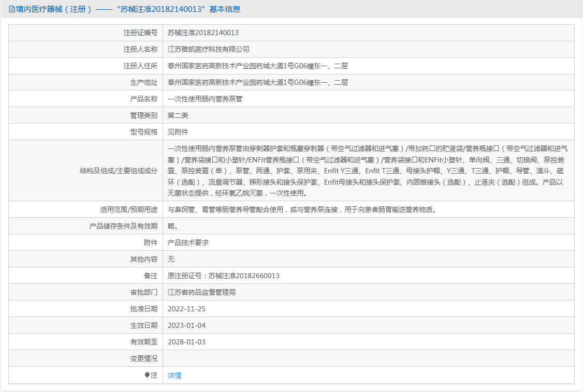
Task: Click the 适用范围/预期用途 label
Action: coord(128,210)
